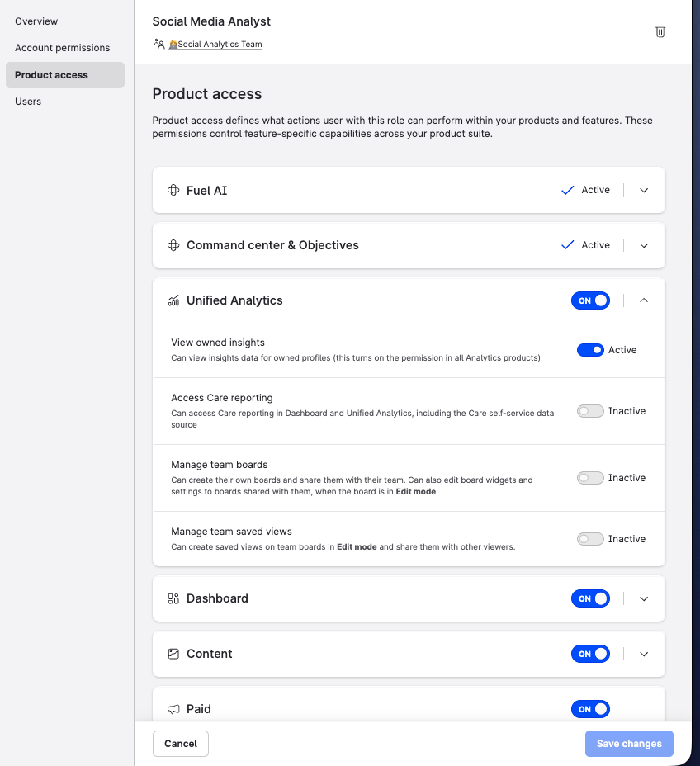
Task: Click the View owned insights permission label
Action: click(x=218, y=343)
